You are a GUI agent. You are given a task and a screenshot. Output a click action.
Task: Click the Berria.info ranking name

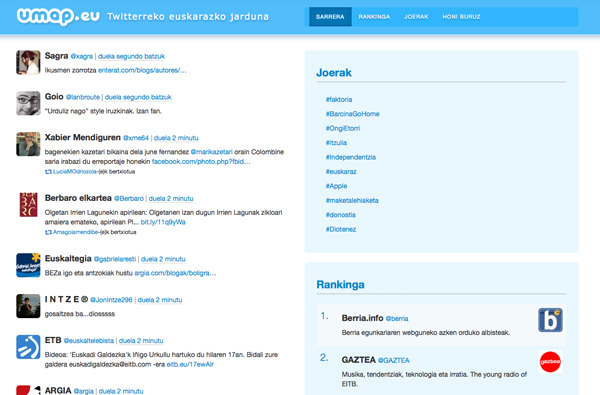click(362, 318)
